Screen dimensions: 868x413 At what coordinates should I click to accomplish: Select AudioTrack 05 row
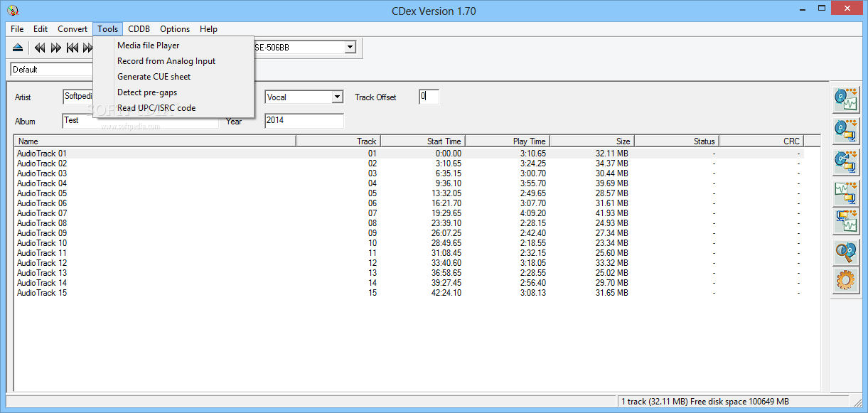[x=417, y=193]
